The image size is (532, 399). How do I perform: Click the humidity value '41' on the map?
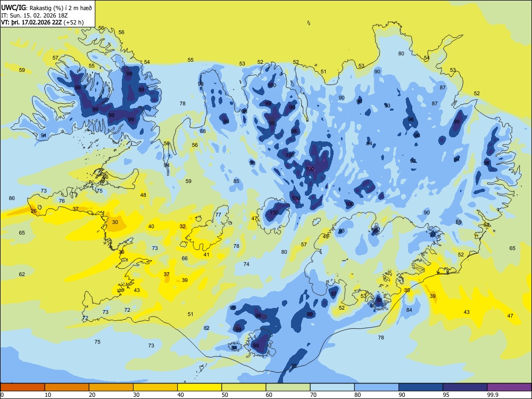pos(206,255)
